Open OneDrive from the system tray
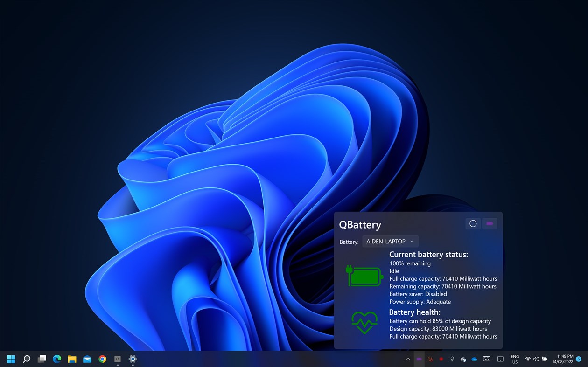Viewport: 588px width, 367px height. [474, 359]
